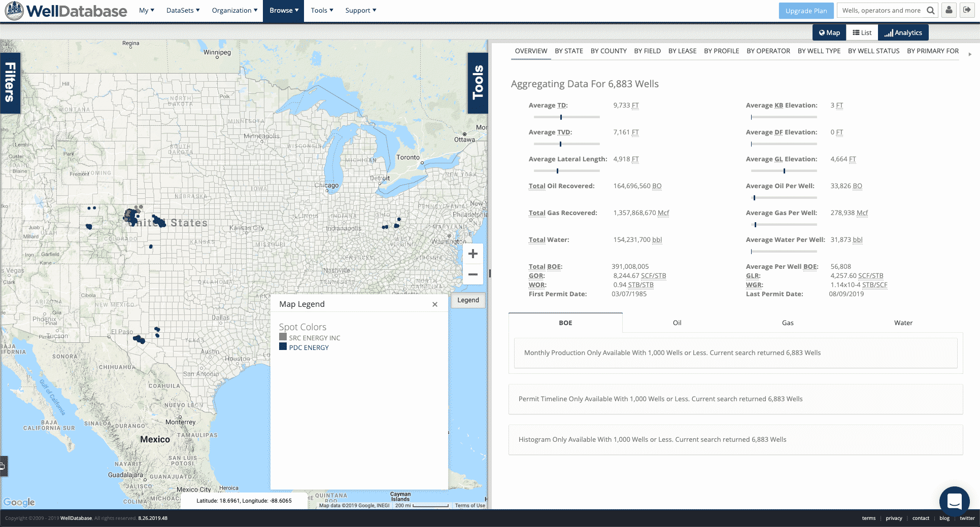Click the WellDatabase logo
Viewport: 980px width, 527px height.
(66, 11)
